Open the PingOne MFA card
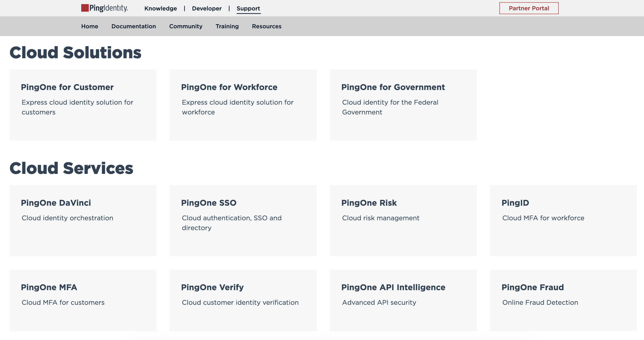This screenshot has height=340, width=644. pyautogui.click(x=83, y=300)
